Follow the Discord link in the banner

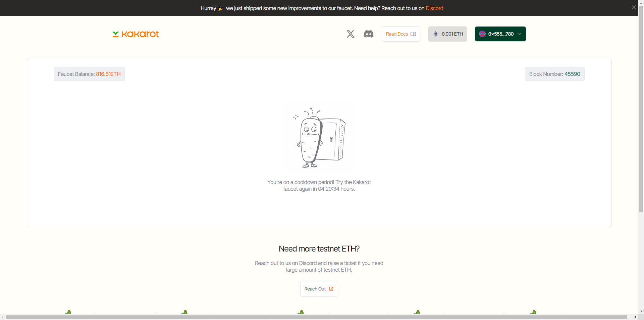coord(434,8)
